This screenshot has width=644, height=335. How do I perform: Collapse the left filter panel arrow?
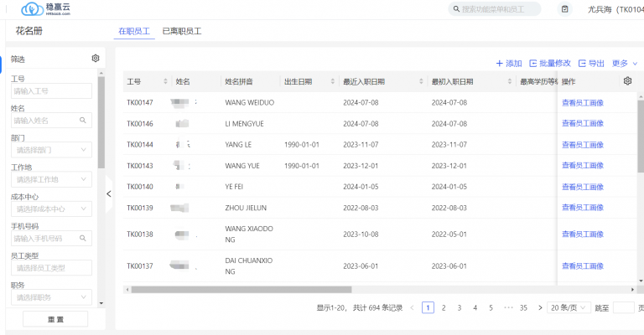point(108,194)
